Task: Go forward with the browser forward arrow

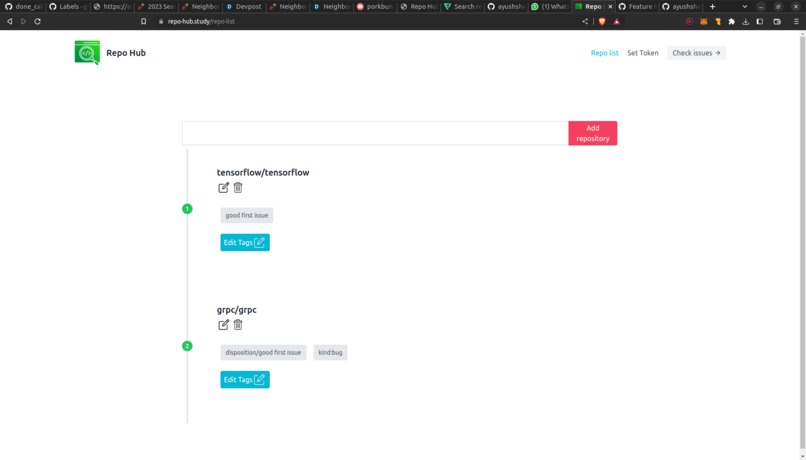Action: pos(23,22)
